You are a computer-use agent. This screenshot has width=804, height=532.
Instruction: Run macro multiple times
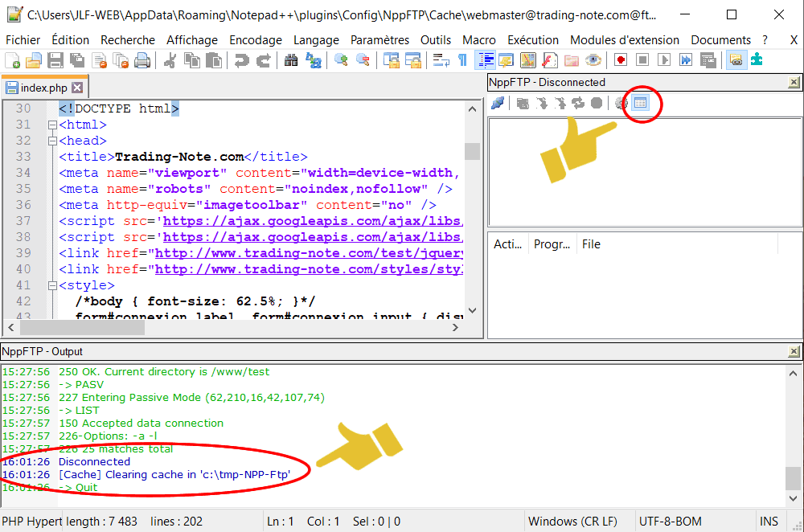coord(686,60)
